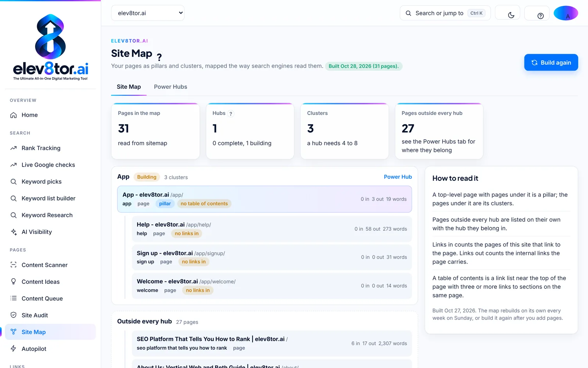Click the Keyword list builder icon
Image resolution: width=588 pixels, height=368 pixels.
(14, 198)
